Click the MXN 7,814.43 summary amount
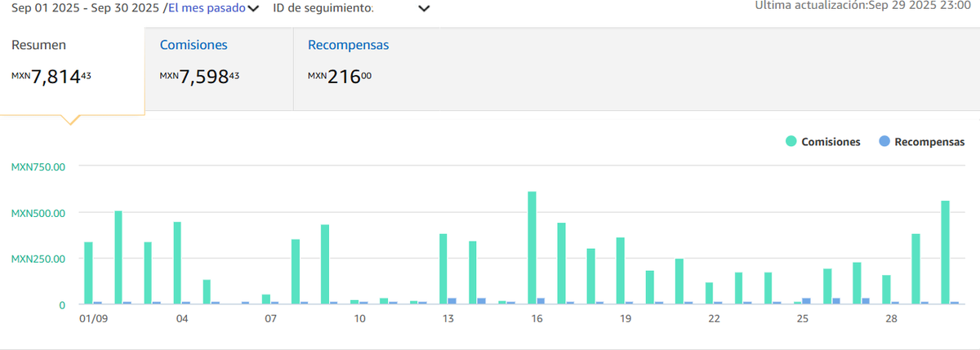The height and width of the screenshot is (350, 980). pos(51,77)
